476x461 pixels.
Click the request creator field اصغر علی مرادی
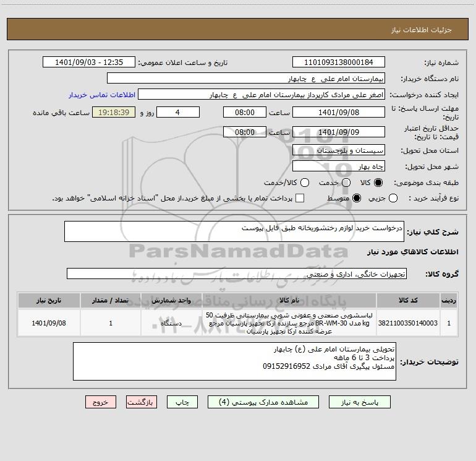tap(261, 95)
